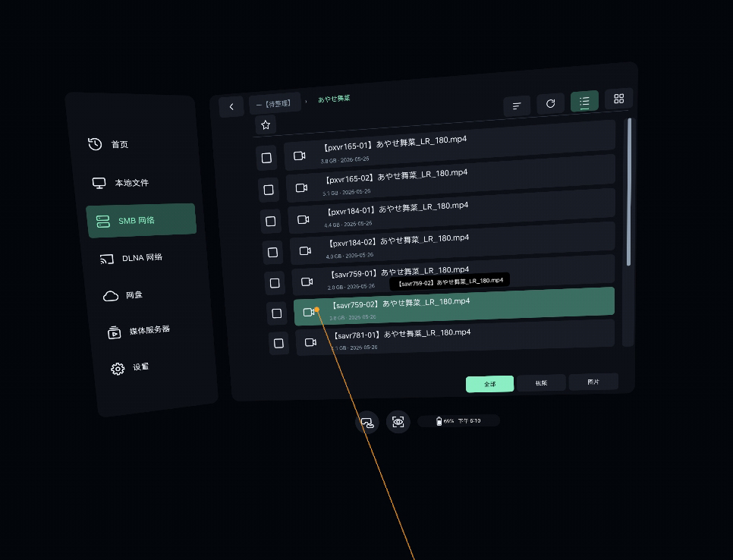Open highlighted file 【savr759-02】 by its name

tap(401, 304)
